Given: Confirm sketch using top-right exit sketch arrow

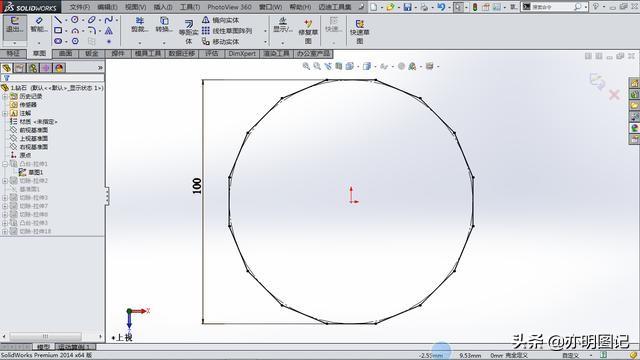Looking at the screenshot, I should tap(597, 81).
